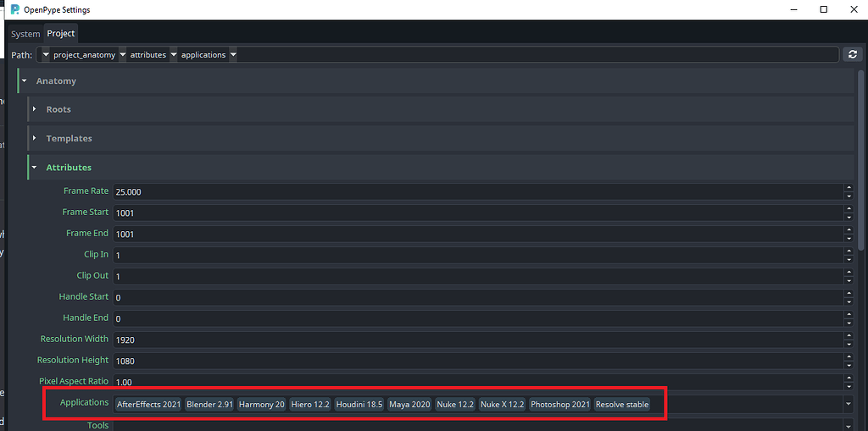Switch to the System tab
868x431 pixels.
coord(25,34)
